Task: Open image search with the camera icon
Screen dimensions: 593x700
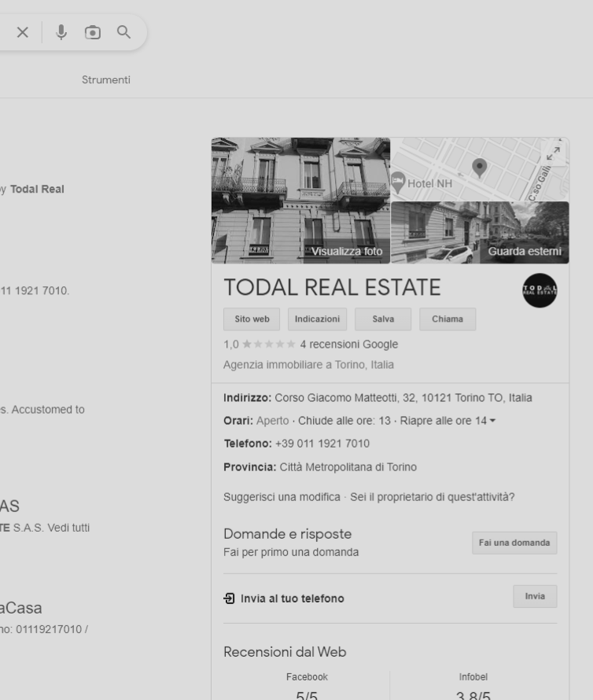Action: [93, 32]
